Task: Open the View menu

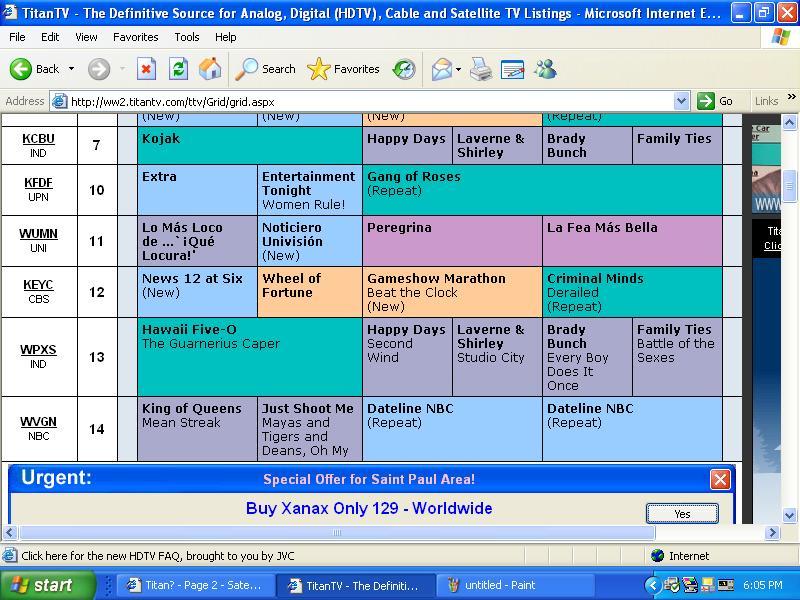Action: [86, 37]
